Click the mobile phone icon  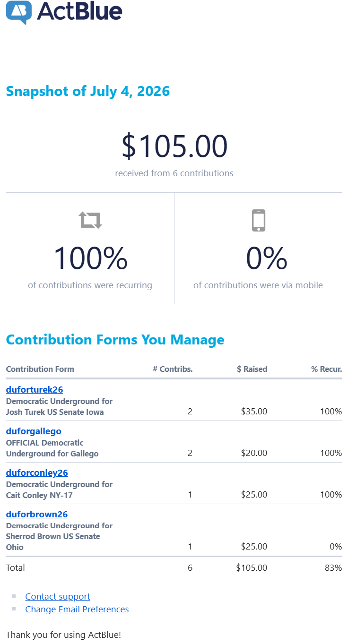[258, 220]
